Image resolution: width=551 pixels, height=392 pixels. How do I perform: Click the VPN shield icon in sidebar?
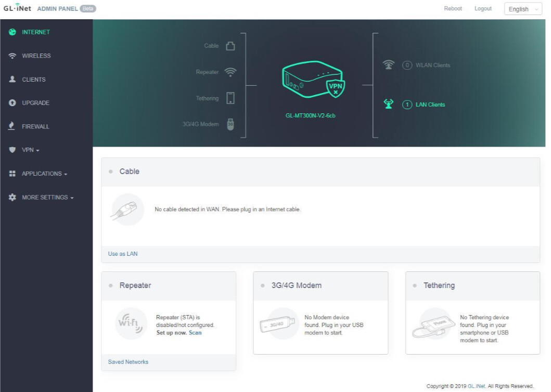point(12,150)
